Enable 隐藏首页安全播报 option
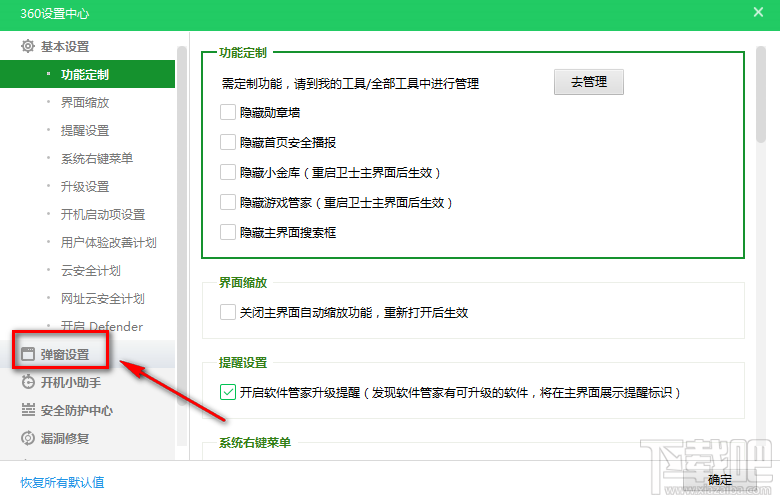The width and height of the screenshot is (780, 500). 228,142
